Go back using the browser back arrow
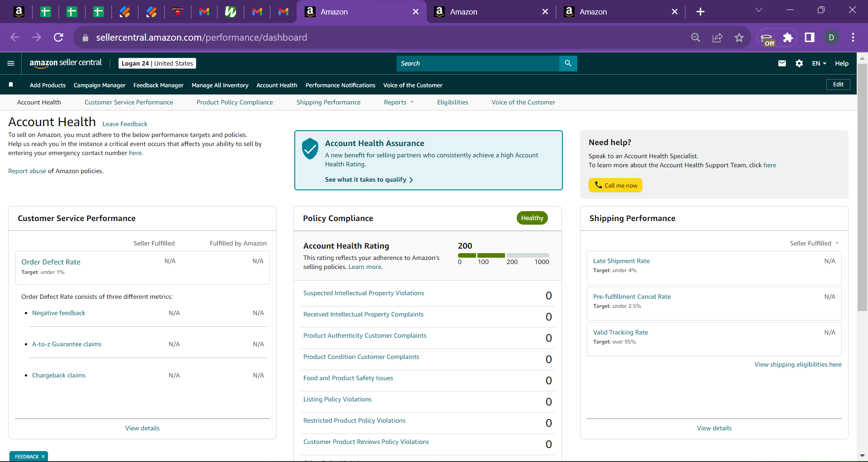 15,38
